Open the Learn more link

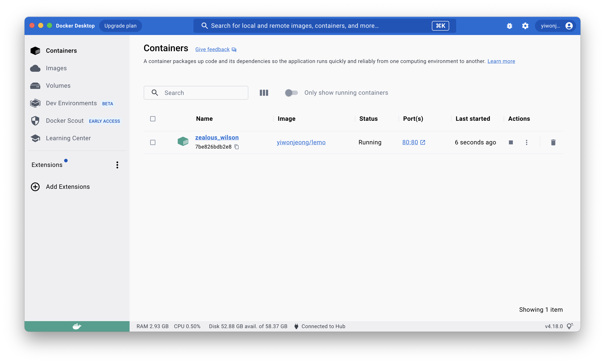[x=501, y=61]
